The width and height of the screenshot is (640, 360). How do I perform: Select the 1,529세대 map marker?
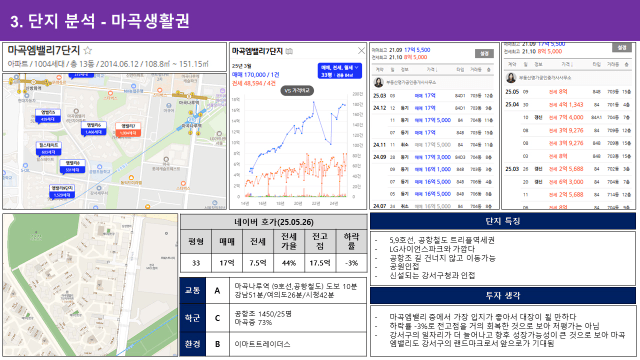pyautogui.click(x=62, y=191)
